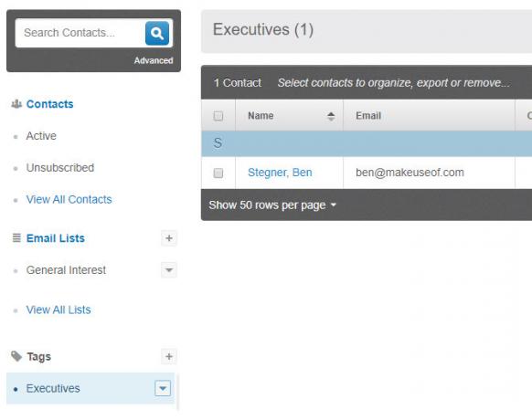
Task: Sort by Name using sort arrows
Action: (x=331, y=116)
